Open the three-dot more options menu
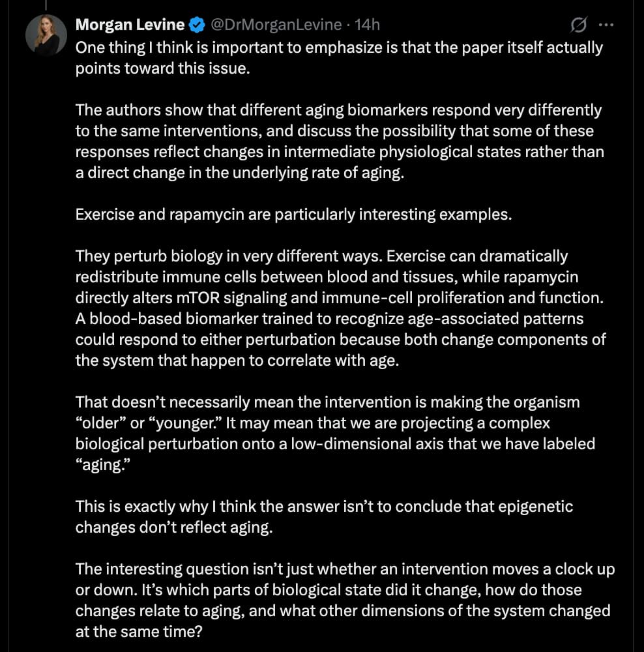Screen dimensions: 644x652 (606, 25)
